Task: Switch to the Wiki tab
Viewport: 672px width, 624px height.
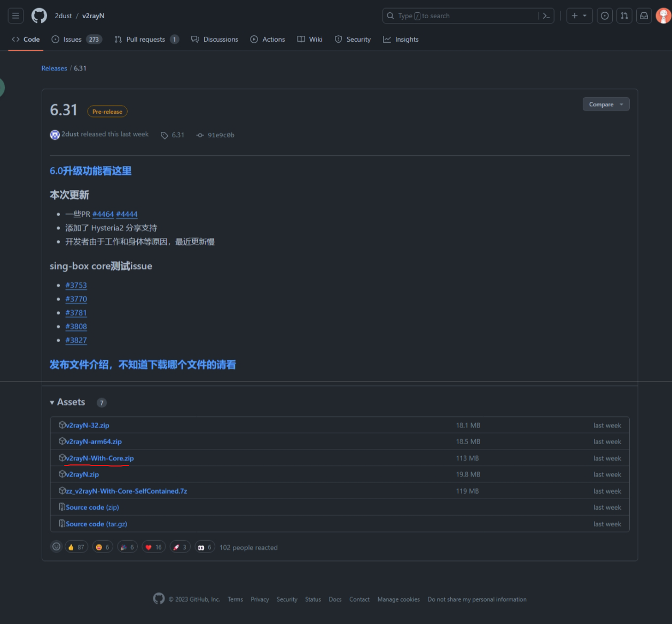Action: tap(310, 40)
